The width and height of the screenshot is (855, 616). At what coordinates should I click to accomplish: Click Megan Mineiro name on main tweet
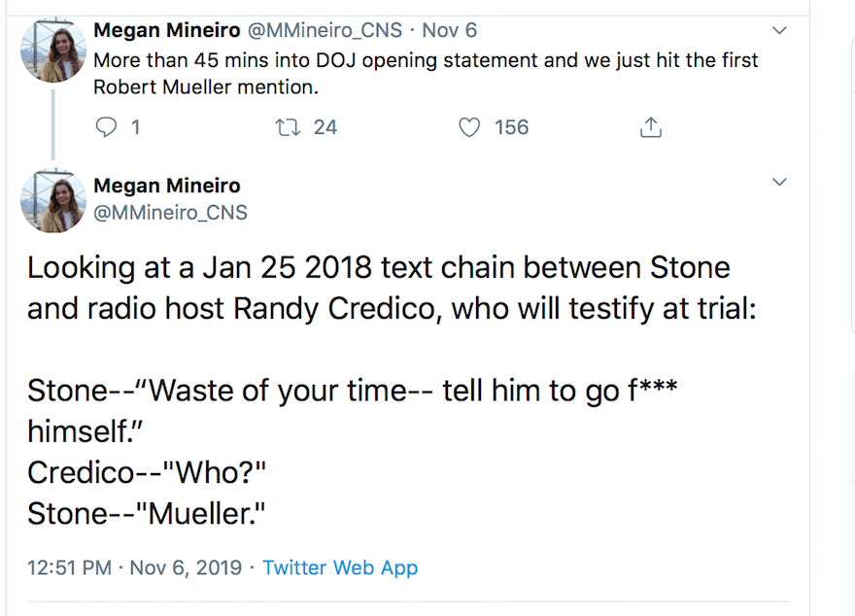coord(166,186)
